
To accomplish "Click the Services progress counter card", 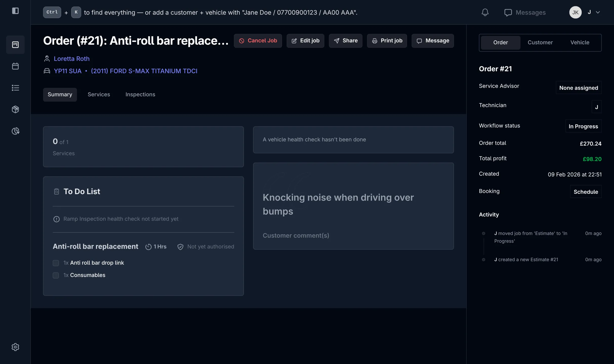I will point(143,147).
